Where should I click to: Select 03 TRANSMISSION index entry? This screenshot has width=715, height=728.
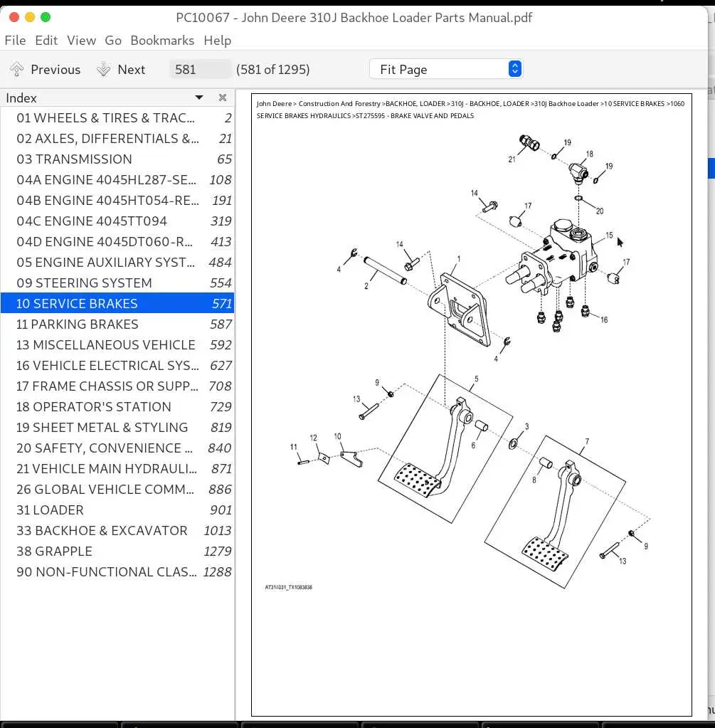tap(117, 159)
